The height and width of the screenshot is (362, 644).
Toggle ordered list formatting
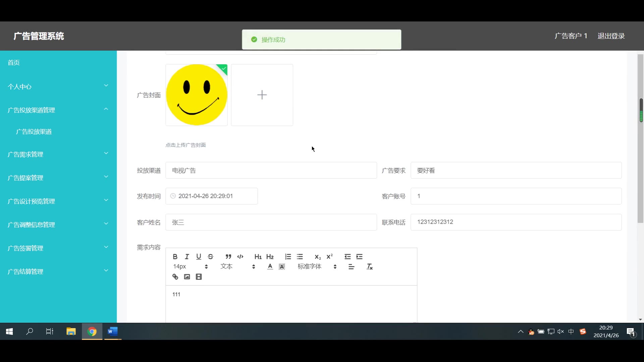tap(288, 257)
